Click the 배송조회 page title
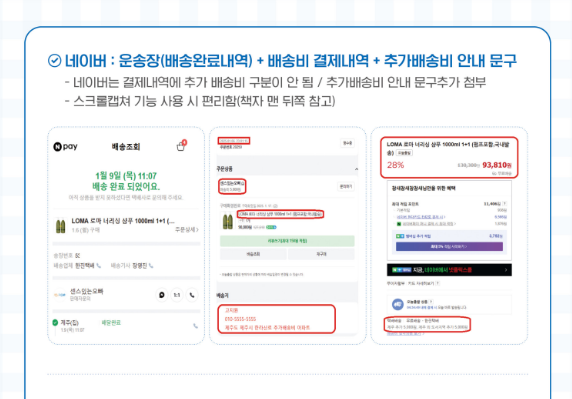 [x=126, y=147]
